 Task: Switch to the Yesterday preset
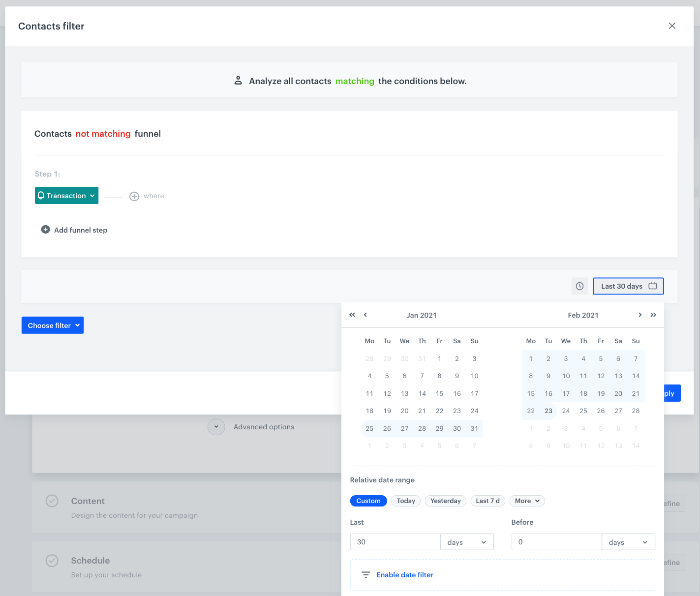click(x=445, y=501)
